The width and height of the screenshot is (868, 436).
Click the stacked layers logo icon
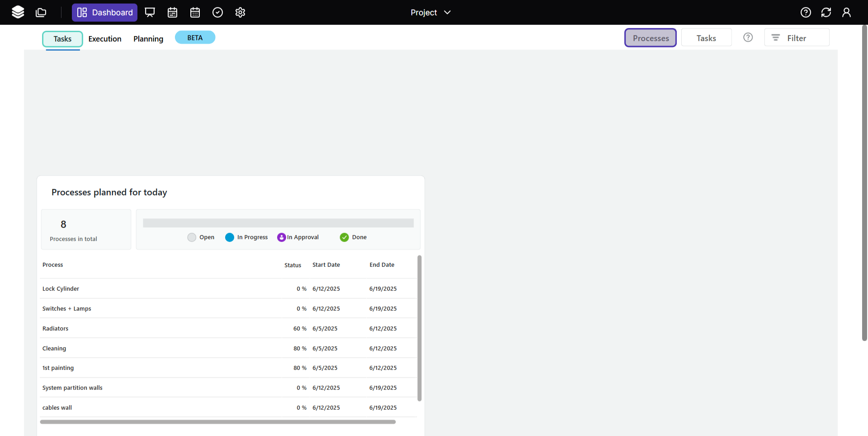[18, 12]
